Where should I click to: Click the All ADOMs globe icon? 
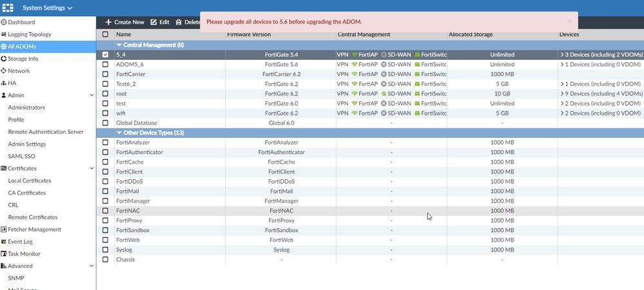click(x=4, y=46)
